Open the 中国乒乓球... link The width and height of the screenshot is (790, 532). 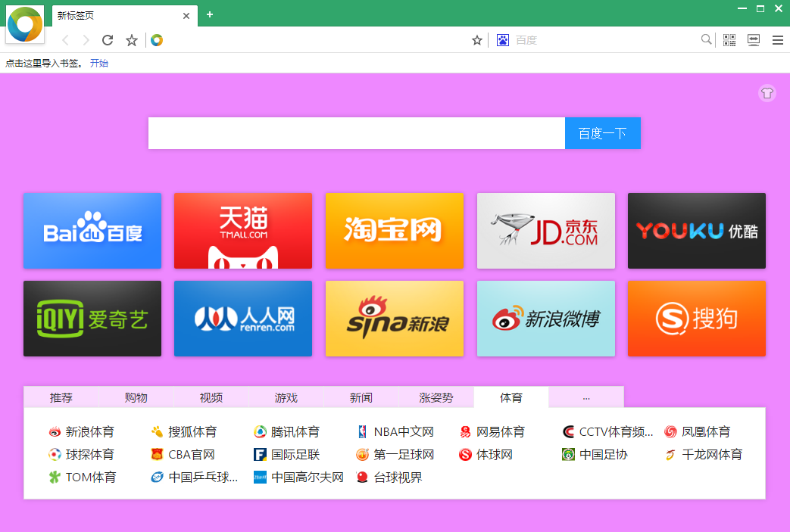195,478
